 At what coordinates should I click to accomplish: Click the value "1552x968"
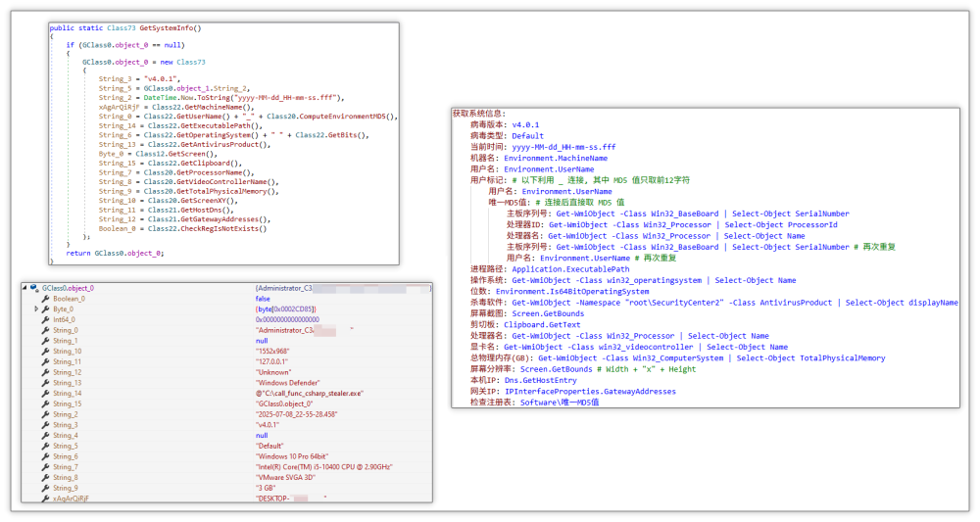[272, 352]
